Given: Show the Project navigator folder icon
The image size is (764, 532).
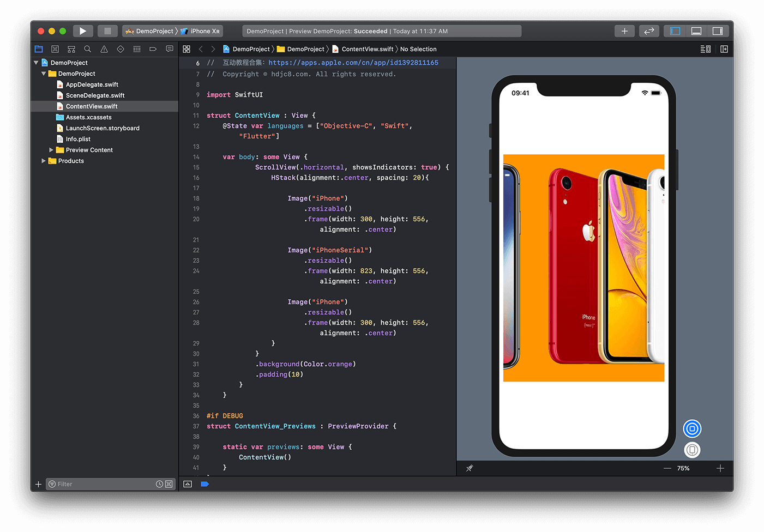Looking at the screenshot, I should tap(39, 49).
